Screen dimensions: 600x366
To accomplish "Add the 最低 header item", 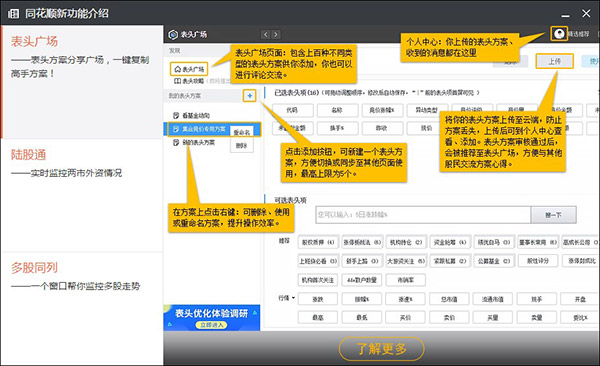I will click(x=362, y=317).
